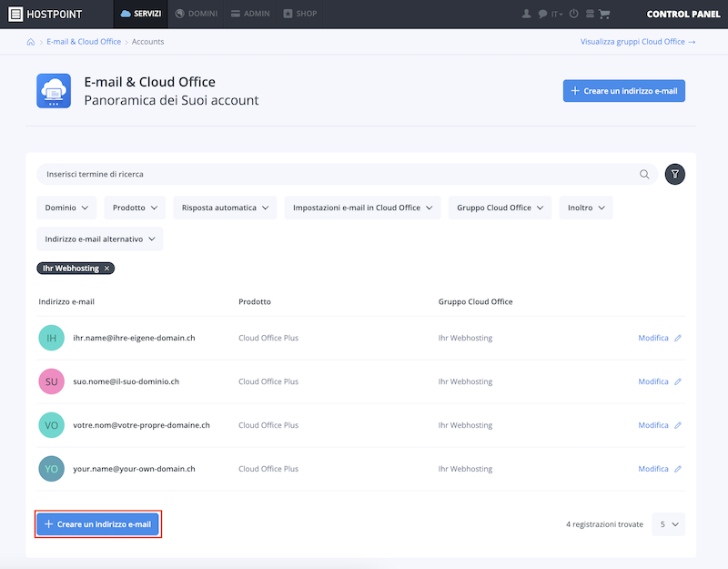Open the filter funnel icon button
Viewport: 728px width, 569px height.
[674, 174]
